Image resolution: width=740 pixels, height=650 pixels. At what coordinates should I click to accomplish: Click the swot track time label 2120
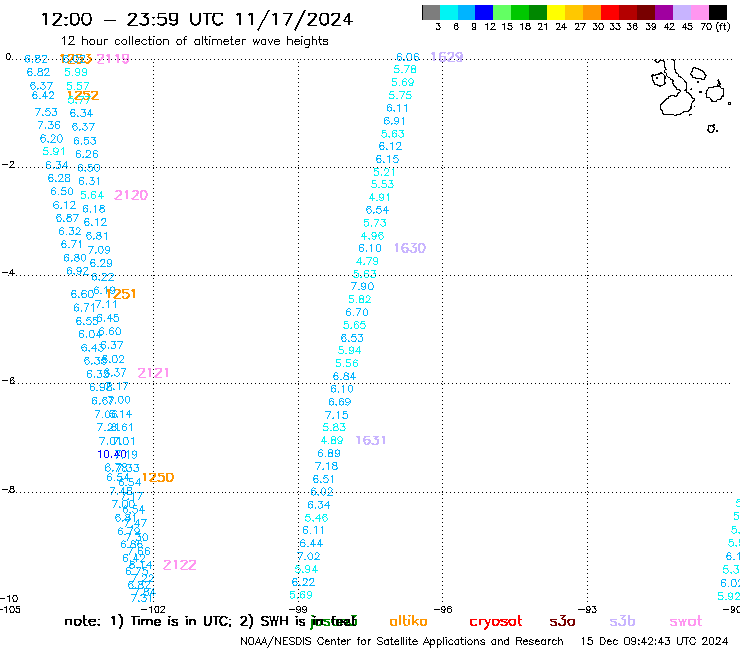131,195
